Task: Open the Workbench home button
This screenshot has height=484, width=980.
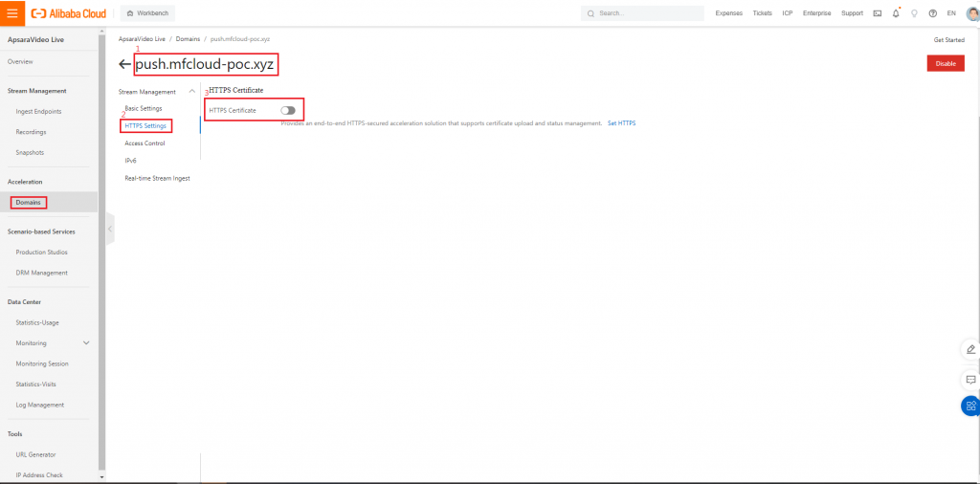Action: [147, 13]
